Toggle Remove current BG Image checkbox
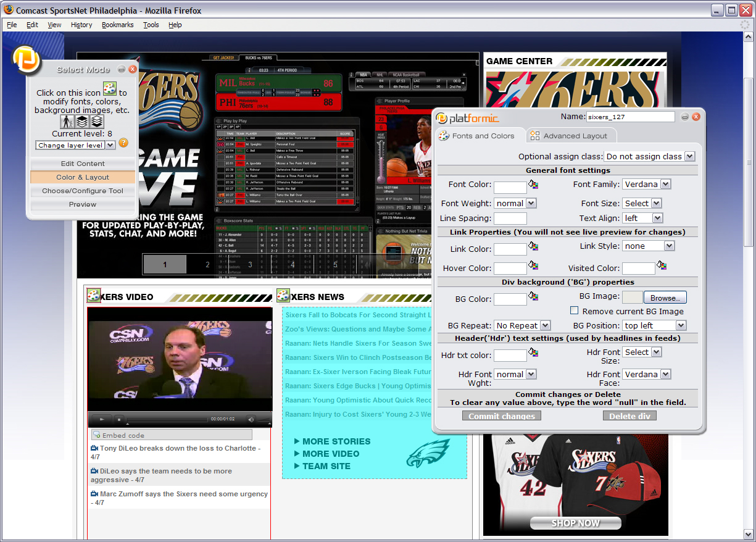The height and width of the screenshot is (542, 756). point(574,311)
